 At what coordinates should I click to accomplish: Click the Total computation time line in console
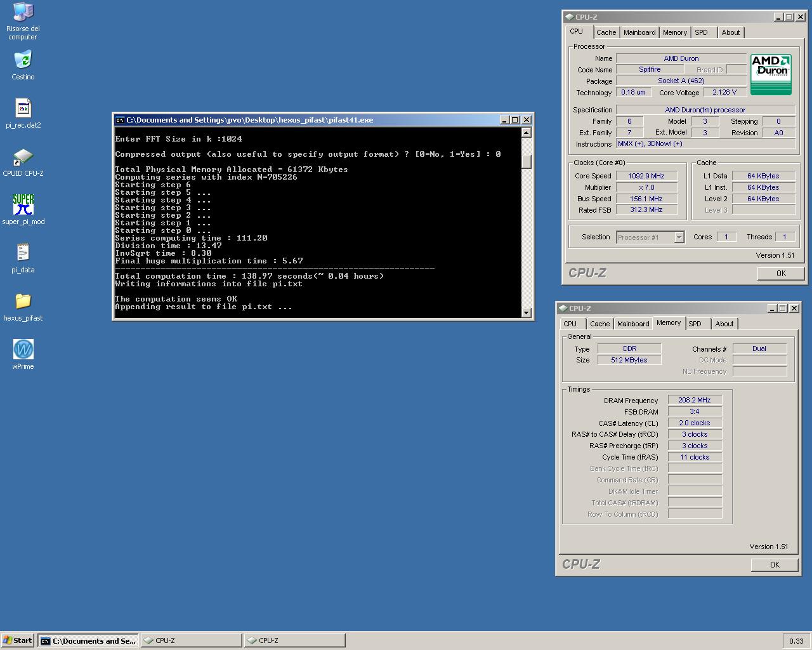(249, 276)
